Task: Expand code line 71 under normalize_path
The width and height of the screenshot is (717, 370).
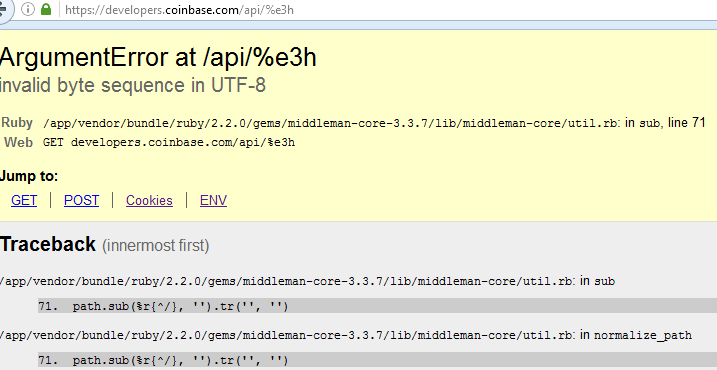Action: point(377,360)
